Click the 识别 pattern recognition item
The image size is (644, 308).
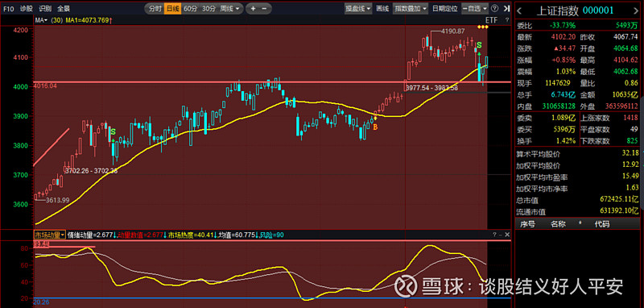click(45, 8)
